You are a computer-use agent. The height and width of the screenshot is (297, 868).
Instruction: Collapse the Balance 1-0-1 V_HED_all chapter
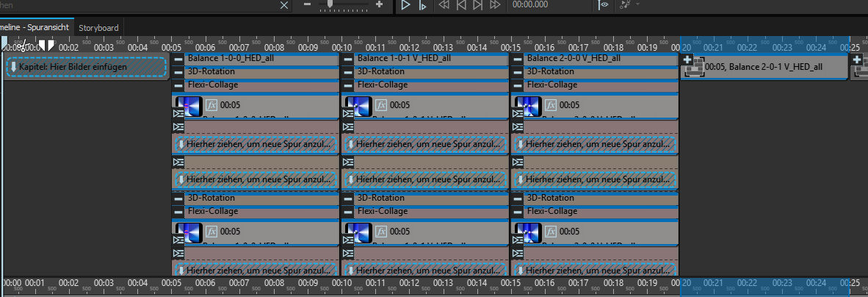point(347,60)
